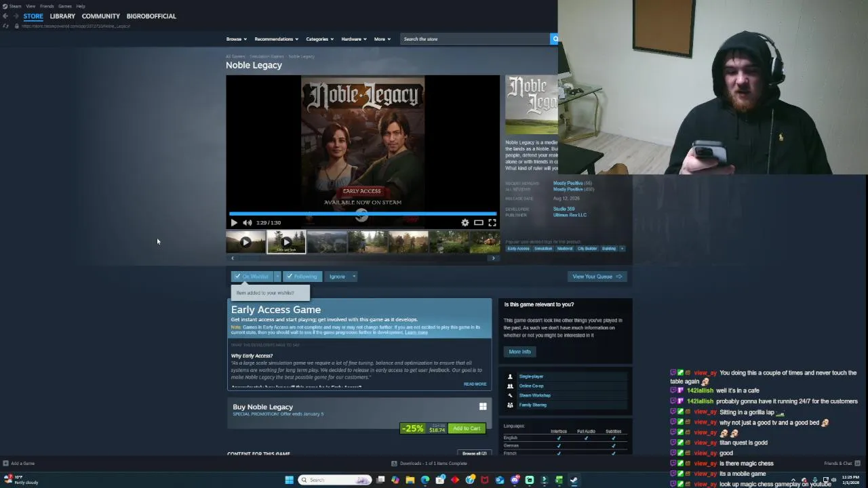Click the Add to Cart button
This screenshot has width=868, height=488.
tap(467, 428)
